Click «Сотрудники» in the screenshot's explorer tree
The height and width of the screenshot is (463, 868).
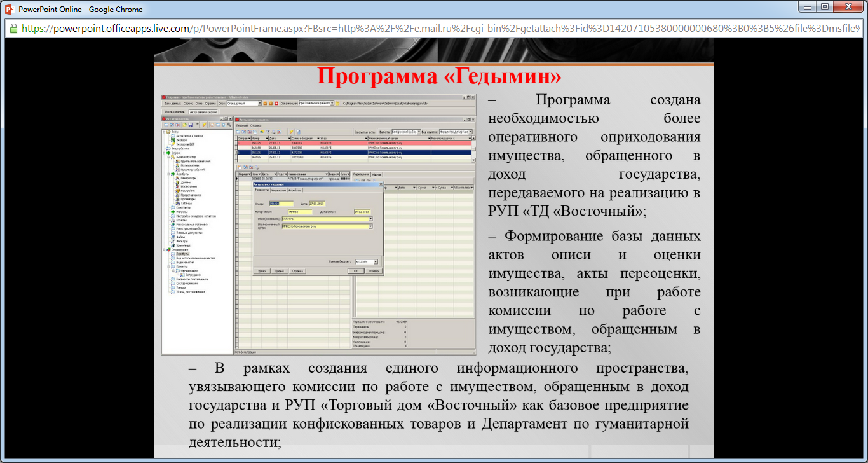pyautogui.click(x=193, y=275)
